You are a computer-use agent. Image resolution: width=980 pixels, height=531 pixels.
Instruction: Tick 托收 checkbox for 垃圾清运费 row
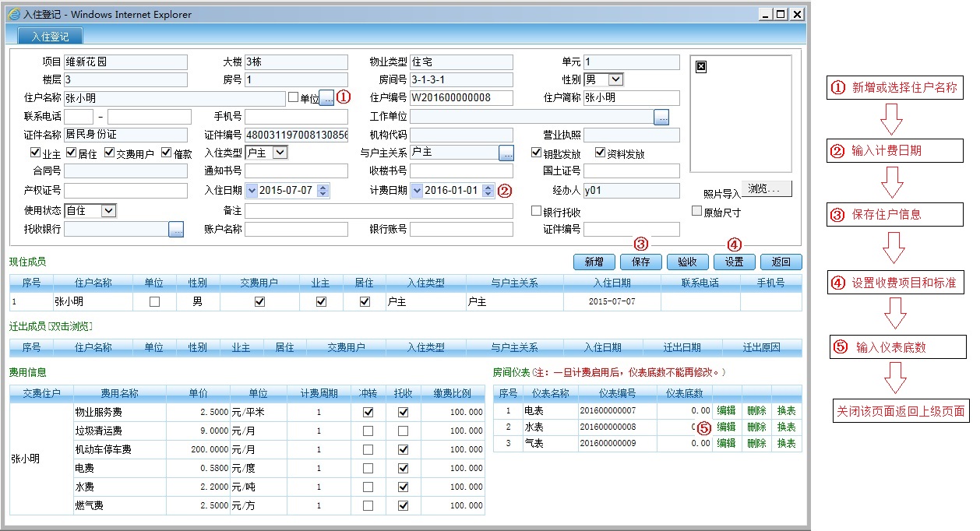click(x=403, y=431)
